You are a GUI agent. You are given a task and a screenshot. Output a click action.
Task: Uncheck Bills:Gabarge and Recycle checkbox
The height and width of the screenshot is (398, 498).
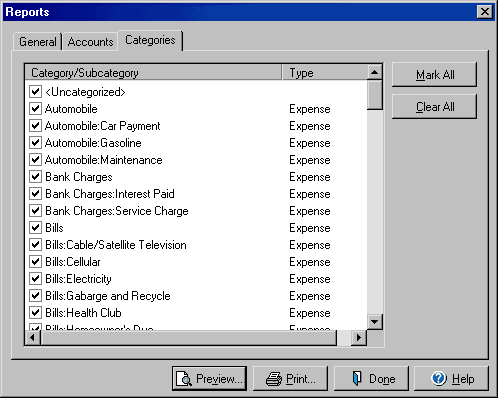tap(35, 295)
